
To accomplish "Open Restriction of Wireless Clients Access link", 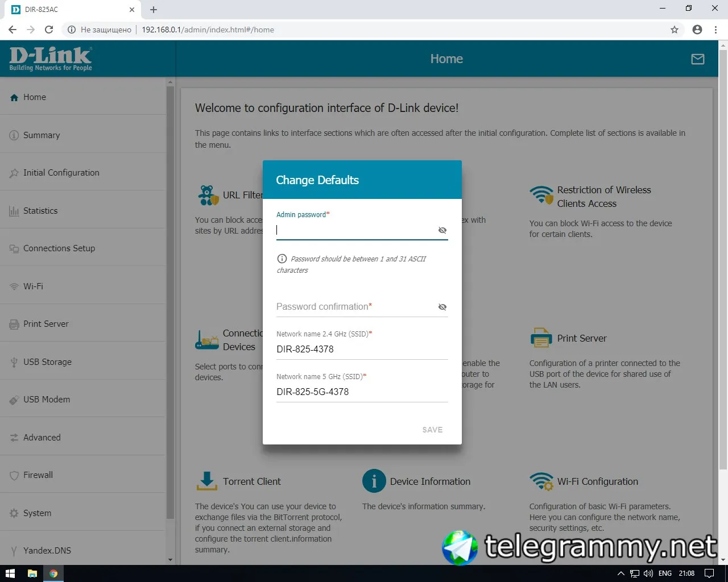I will [604, 197].
